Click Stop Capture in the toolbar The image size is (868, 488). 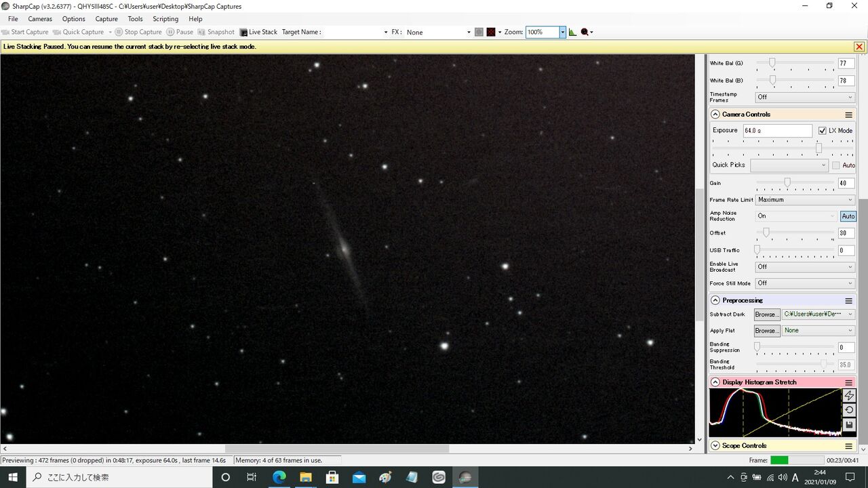pyautogui.click(x=138, y=32)
